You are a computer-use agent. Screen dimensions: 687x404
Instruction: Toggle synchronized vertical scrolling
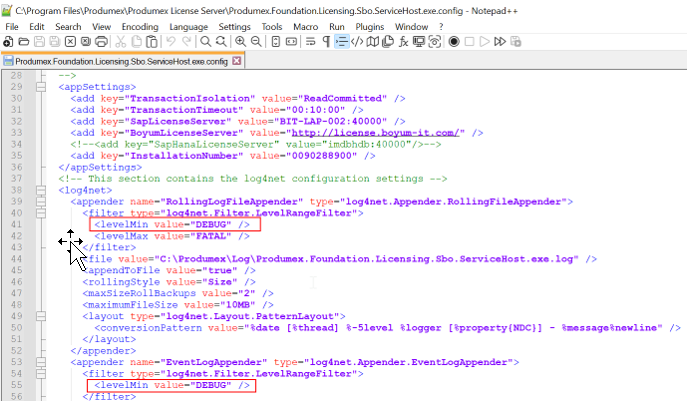(x=276, y=42)
